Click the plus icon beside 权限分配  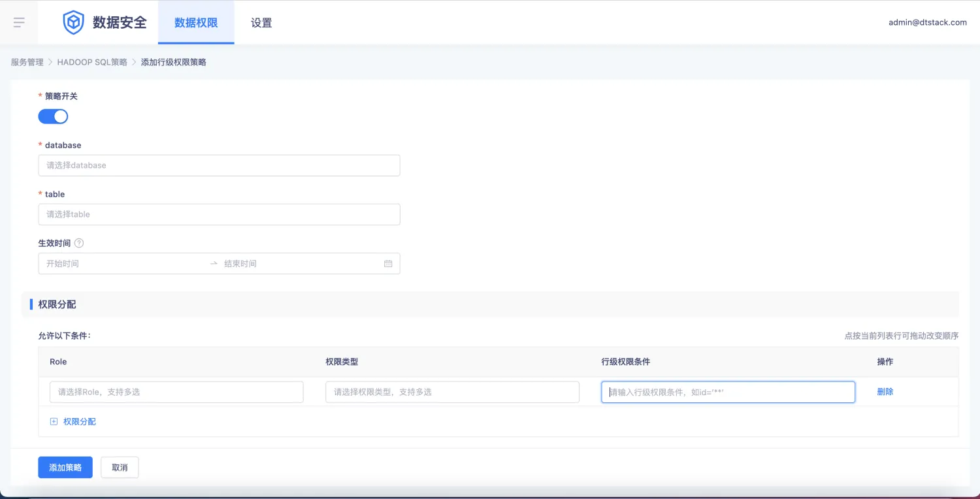pyautogui.click(x=54, y=422)
